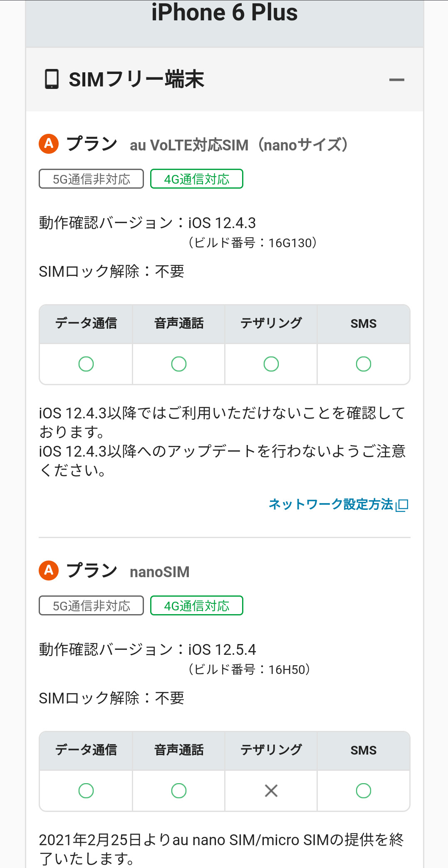This screenshot has height=868, width=448.
Task: Click the データ通信 column header in nanoSIM table
Action: [86, 750]
